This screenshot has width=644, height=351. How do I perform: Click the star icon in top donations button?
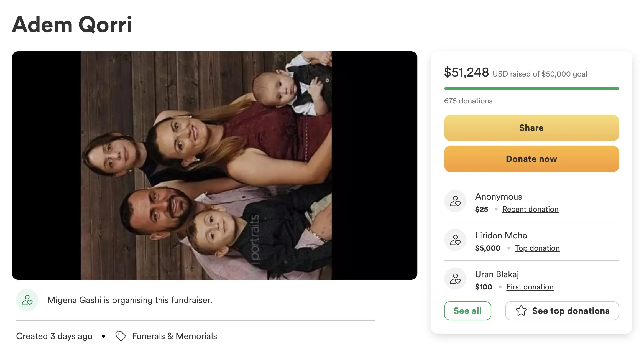tap(521, 311)
